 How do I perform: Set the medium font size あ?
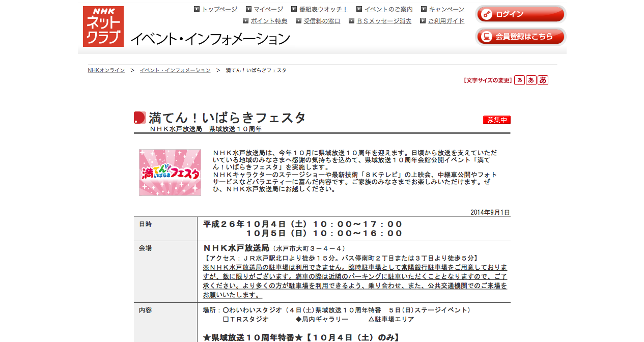[531, 80]
